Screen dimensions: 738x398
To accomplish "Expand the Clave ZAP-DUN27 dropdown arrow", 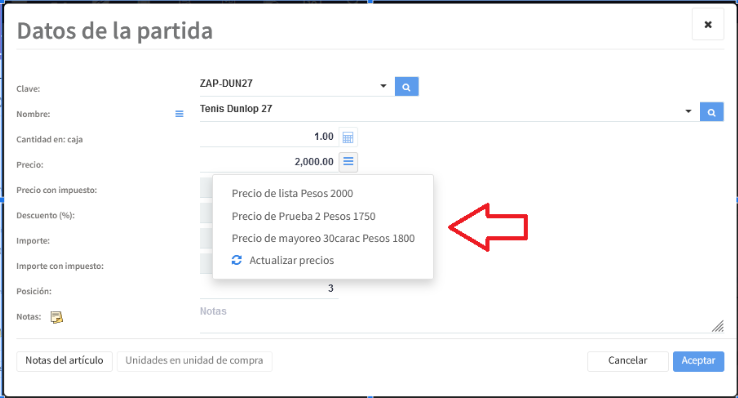I will pyautogui.click(x=383, y=86).
